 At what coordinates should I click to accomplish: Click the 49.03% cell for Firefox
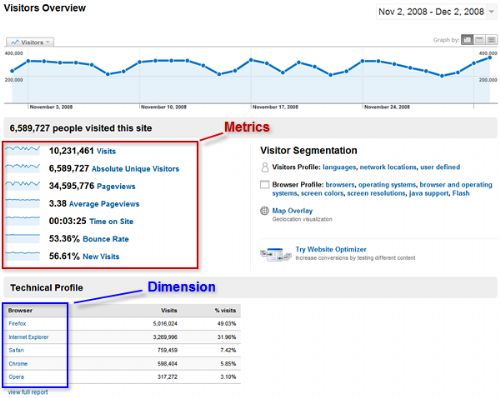226,324
